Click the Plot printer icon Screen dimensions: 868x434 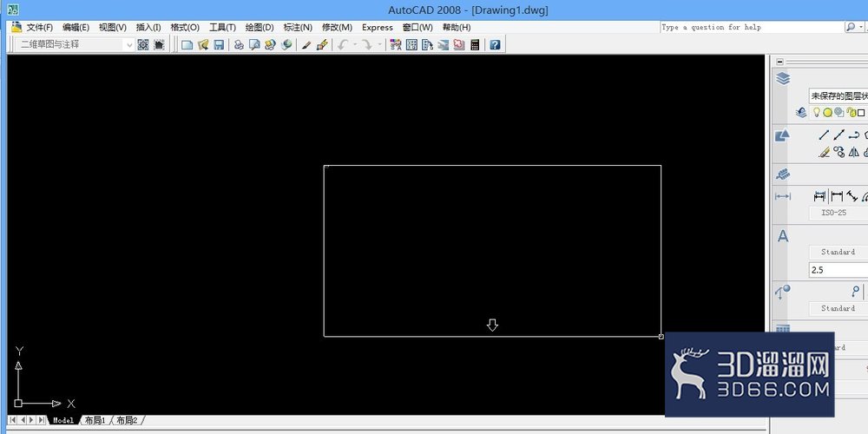click(239, 45)
